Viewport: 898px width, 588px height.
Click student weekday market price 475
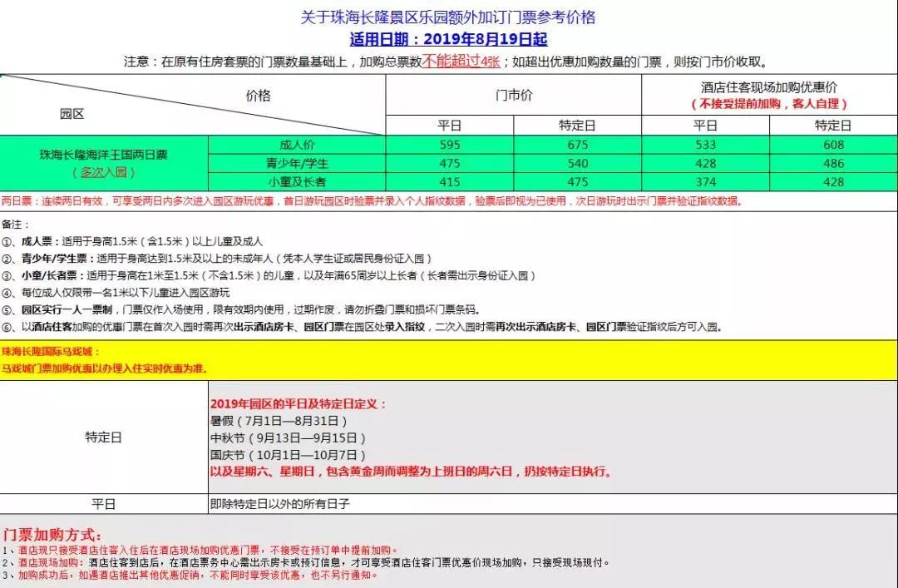tap(450, 163)
